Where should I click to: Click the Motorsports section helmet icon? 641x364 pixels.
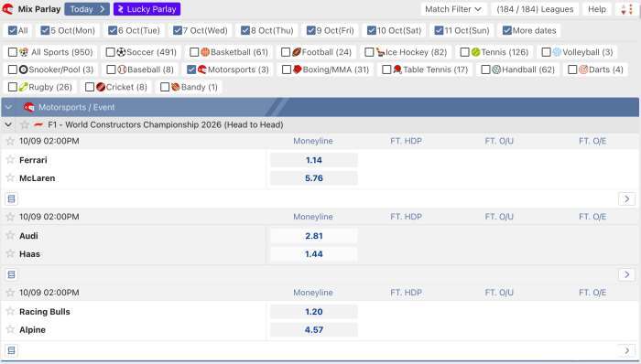coord(29,107)
